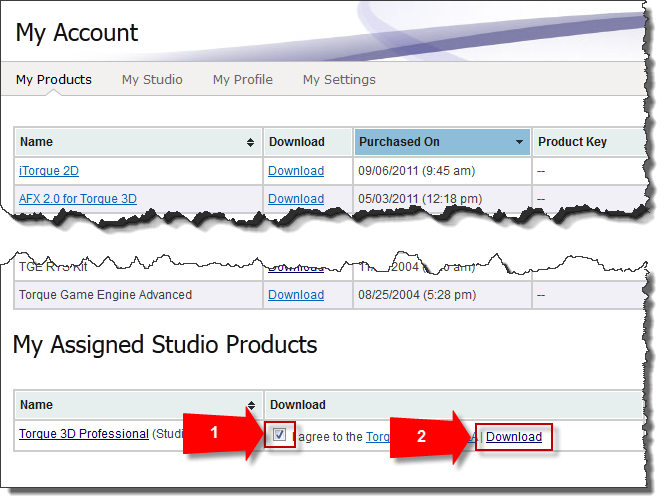Sort studio products by Name sort arrows

pyautogui.click(x=251, y=405)
